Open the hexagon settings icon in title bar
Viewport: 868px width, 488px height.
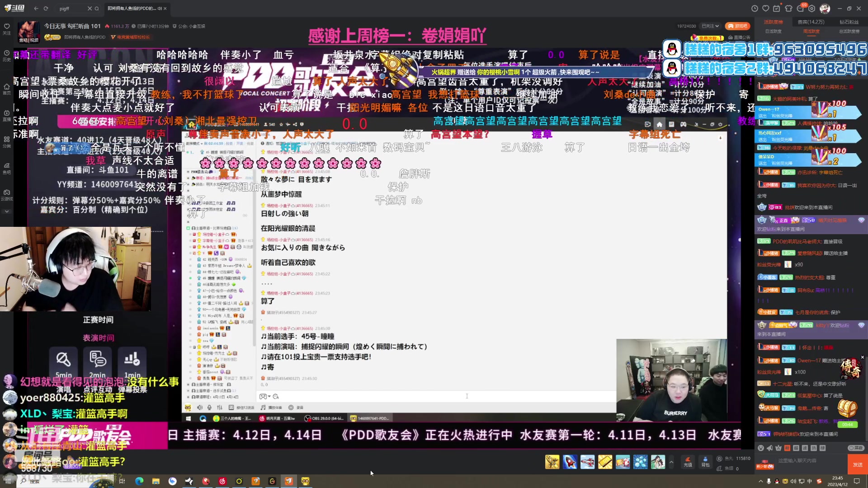pos(812,9)
